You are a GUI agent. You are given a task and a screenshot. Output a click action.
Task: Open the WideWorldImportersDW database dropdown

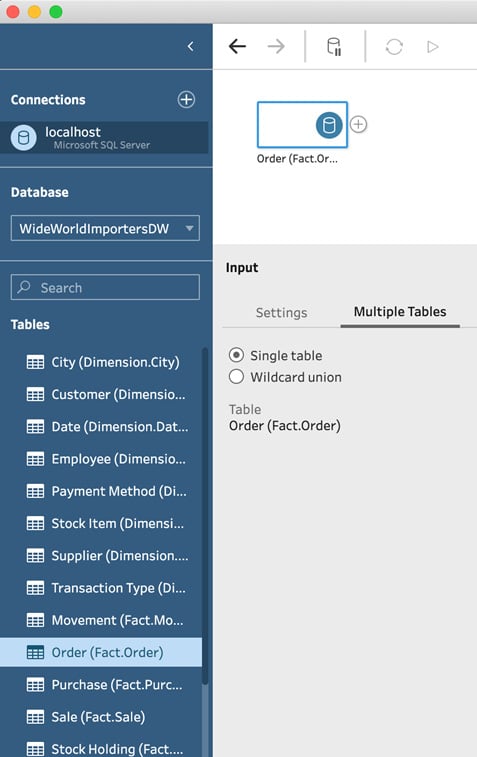click(105, 228)
